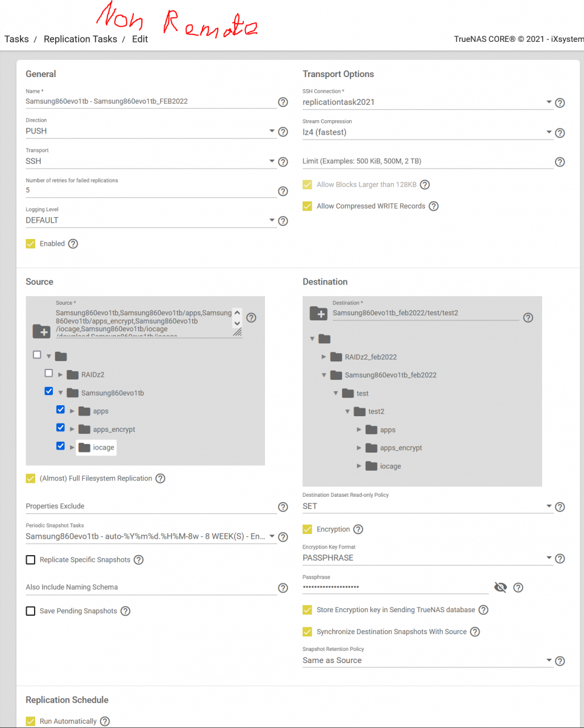Image resolution: width=584 pixels, height=728 pixels.
Task: Click help icon next to Enabled checkbox
Action: (x=73, y=244)
